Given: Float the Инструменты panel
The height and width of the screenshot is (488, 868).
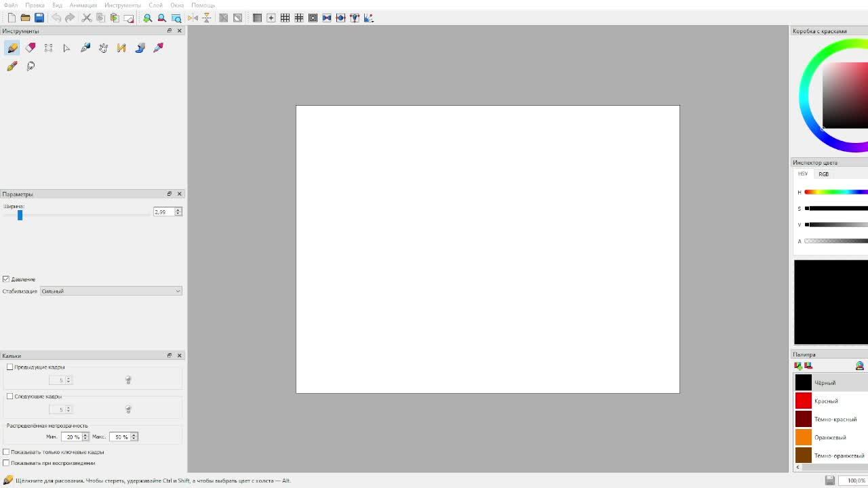Looking at the screenshot, I should (170, 30).
